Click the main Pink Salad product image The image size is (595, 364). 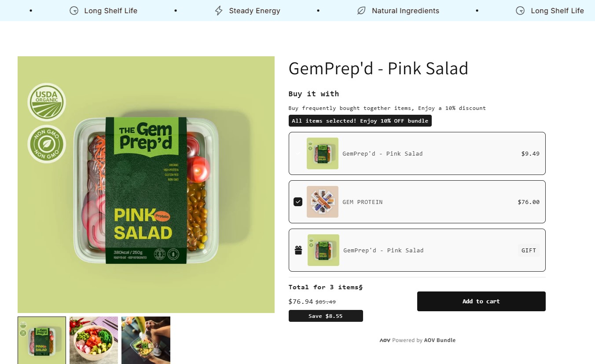[x=146, y=185]
